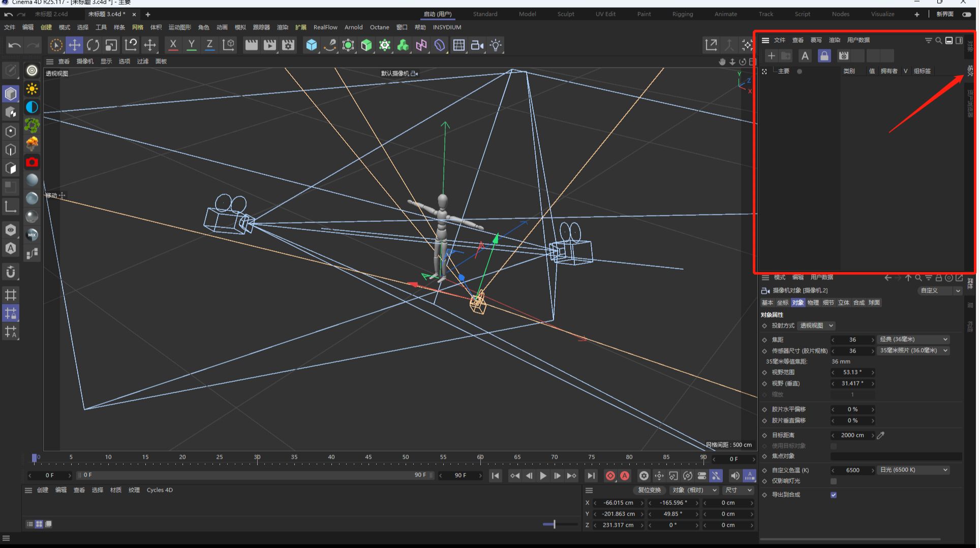Enable the 仅影响灯光 checkbox
This screenshot has height=548, width=980.
tap(834, 481)
